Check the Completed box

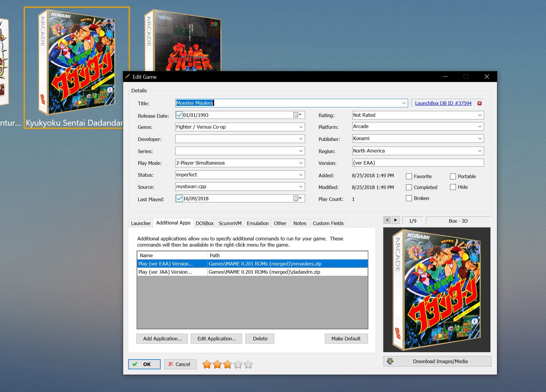click(x=409, y=187)
